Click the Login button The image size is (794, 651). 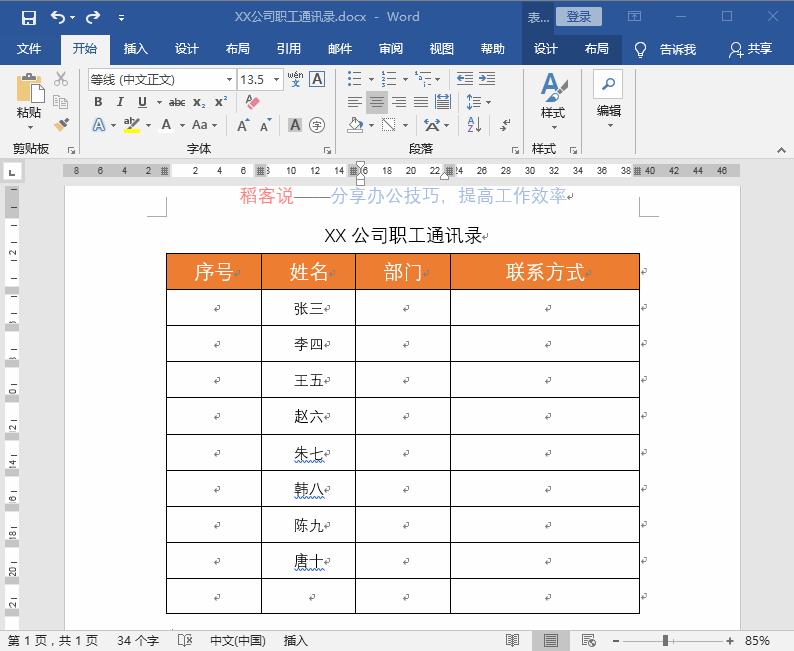click(x=579, y=17)
